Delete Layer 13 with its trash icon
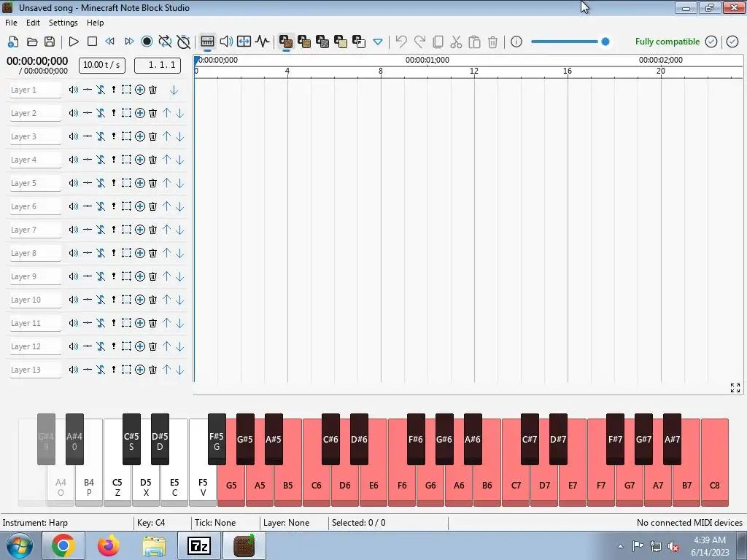Image resolution: width=747 pixels, height=560 pixels. tap(153, 370)
